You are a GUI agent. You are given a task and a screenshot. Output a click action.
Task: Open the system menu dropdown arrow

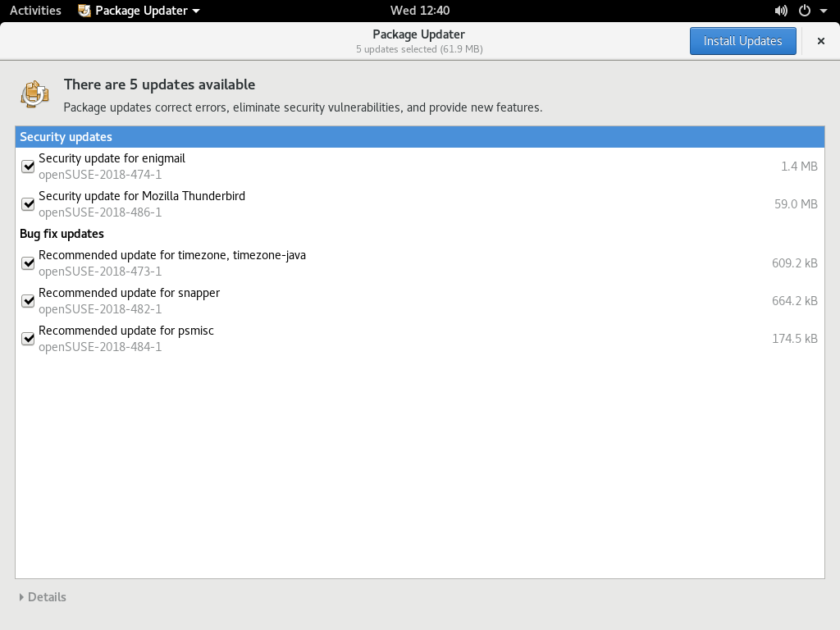pyautogui.click(x=823, y=11)
